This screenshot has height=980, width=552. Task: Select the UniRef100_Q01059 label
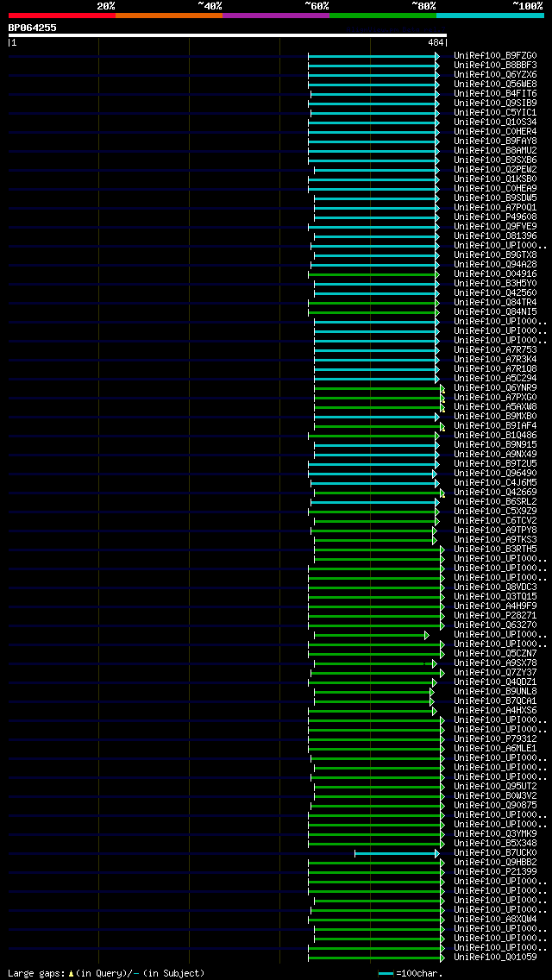(x=495, y=957)
